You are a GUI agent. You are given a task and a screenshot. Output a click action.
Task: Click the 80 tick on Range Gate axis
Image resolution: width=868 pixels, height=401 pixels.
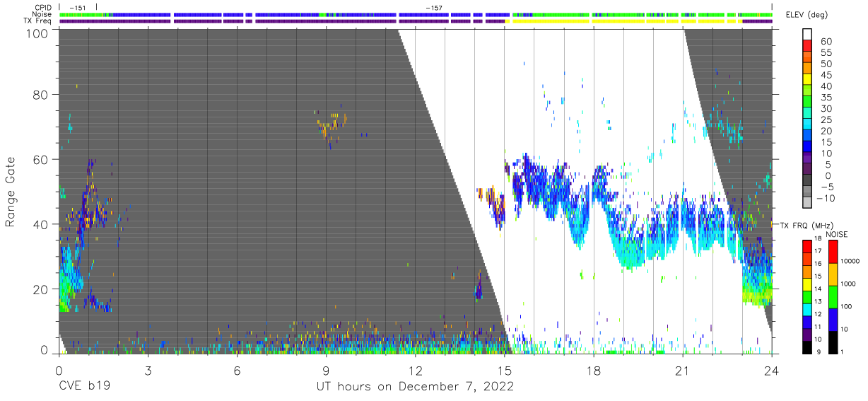[x=41, y=95]
